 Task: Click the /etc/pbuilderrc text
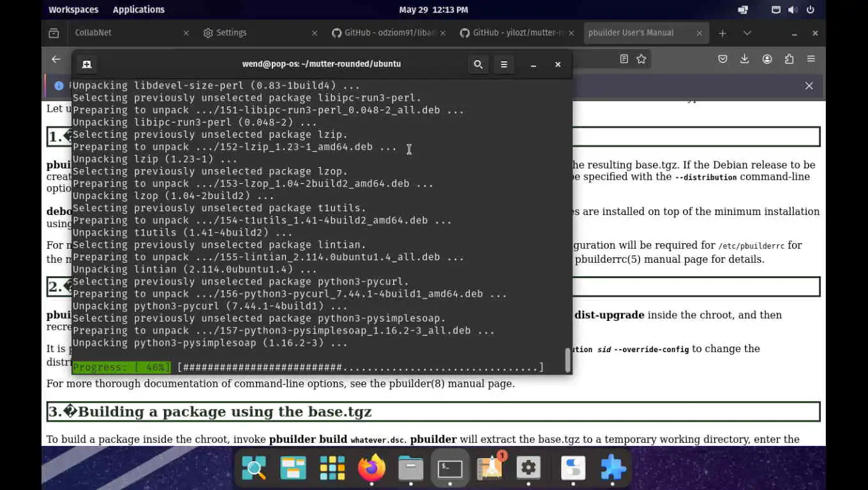coord(751,246)
